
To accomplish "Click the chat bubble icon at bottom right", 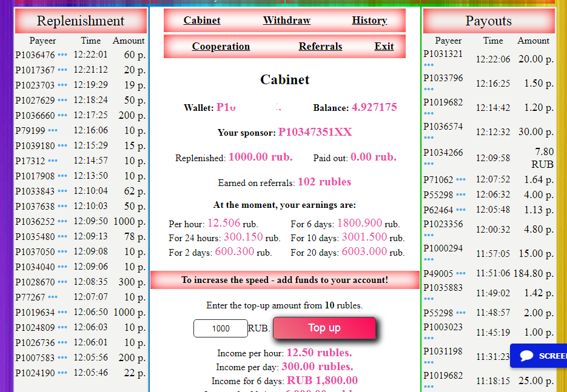I will [526, 356].
